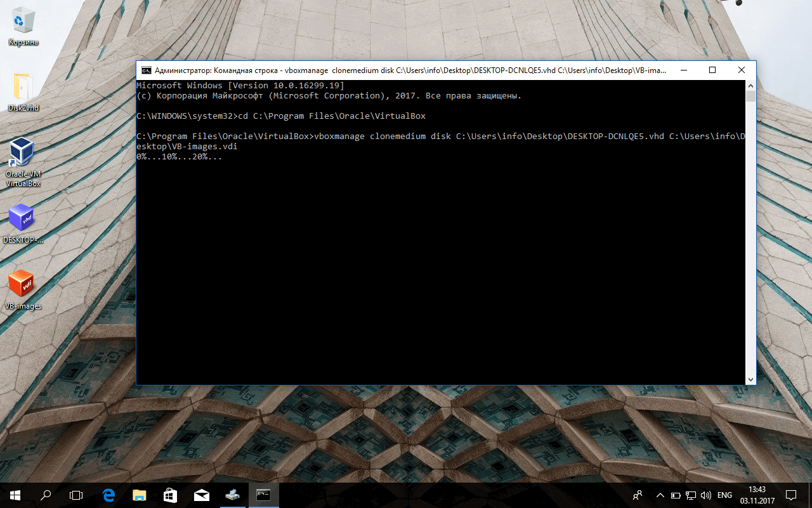Click the console scrollbar down arrow
Image resolution: width=812 pixels, height=508 pixels.
pyautogui.click(x=750, y=378)
